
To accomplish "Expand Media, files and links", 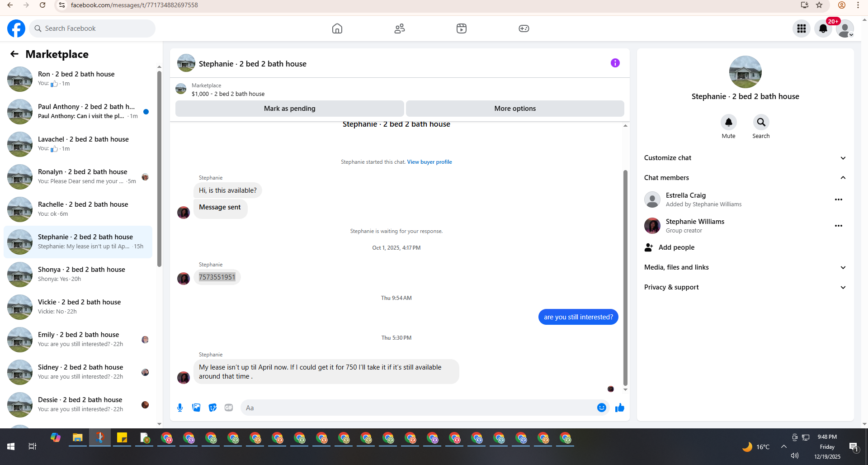I will tap(745, 267).
